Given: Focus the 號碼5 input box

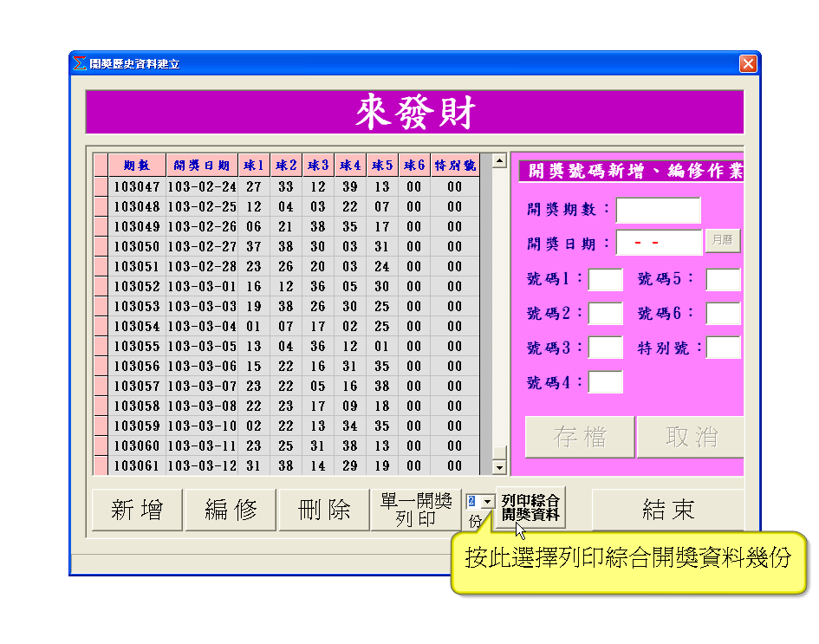Looking at the screenshot, I should point(723,280).
